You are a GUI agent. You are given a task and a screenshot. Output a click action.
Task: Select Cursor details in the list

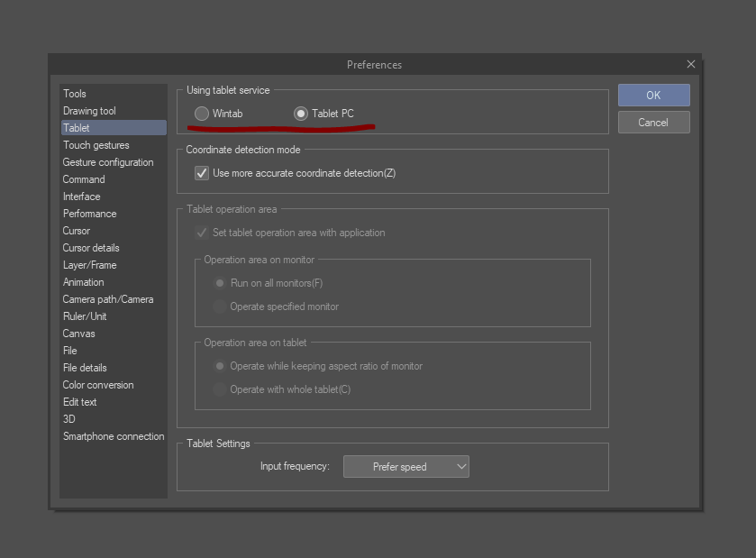(x=91, y=248)
